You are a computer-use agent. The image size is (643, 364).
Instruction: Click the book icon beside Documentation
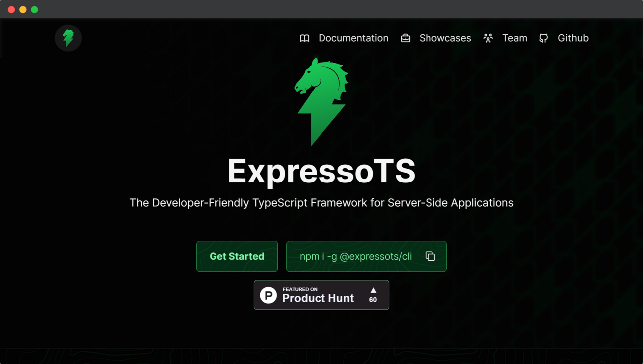pyautogui.click(x=305, y=38)
